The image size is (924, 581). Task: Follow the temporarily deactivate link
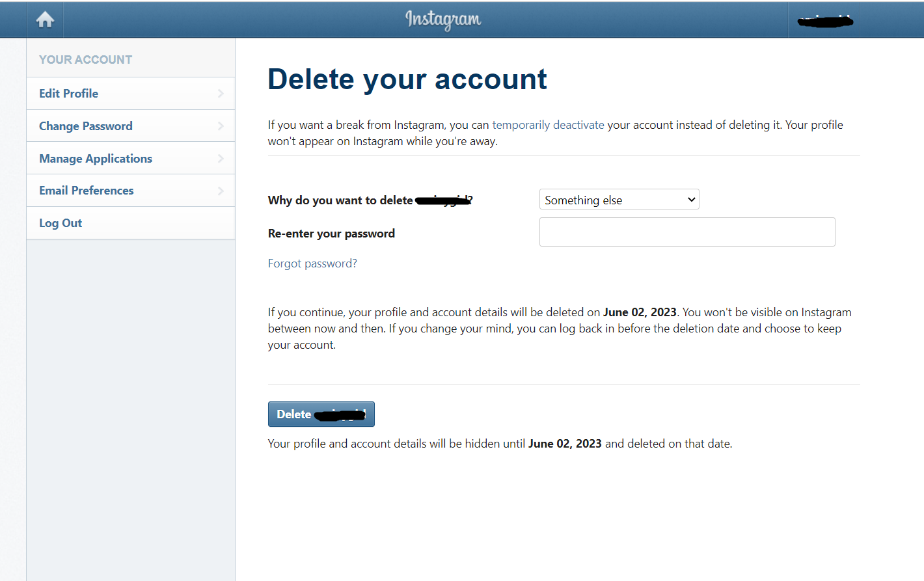[x=548, y=125]
